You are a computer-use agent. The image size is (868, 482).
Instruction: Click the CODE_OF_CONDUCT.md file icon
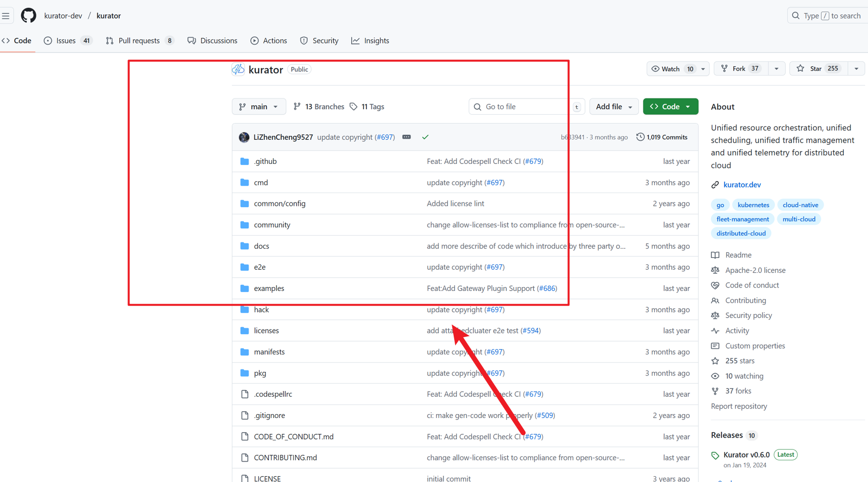coord(245,437)
